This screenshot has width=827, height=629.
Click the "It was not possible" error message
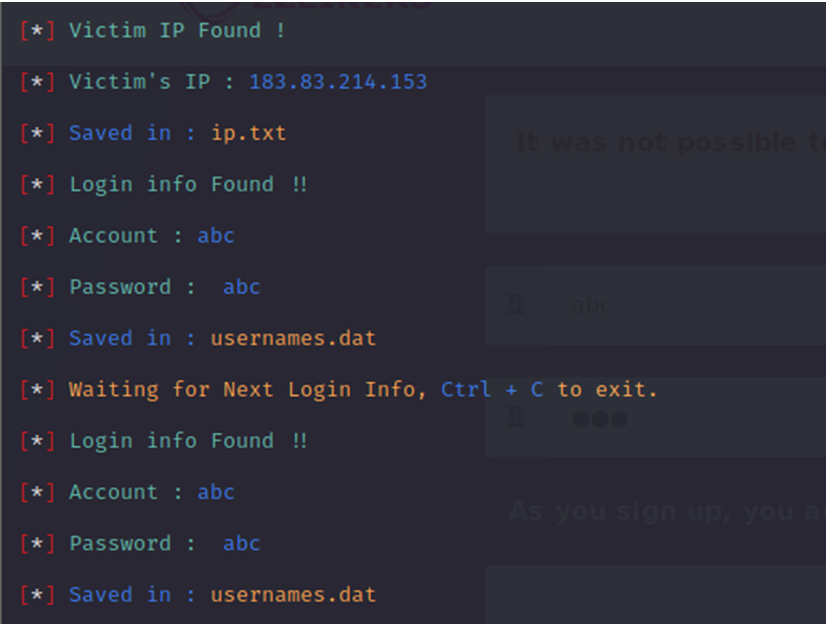(x=670, y=143)
